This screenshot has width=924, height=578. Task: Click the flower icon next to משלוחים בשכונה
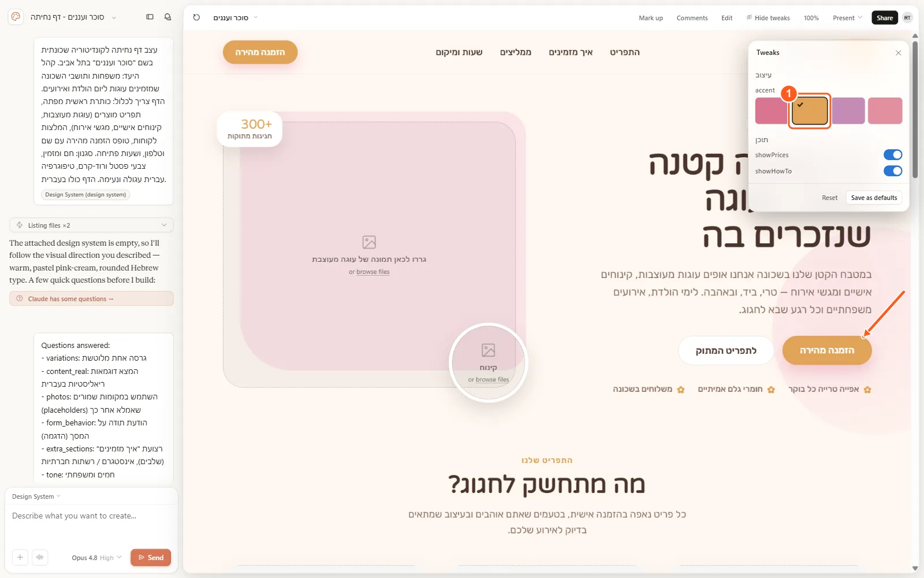coord(681,390)
